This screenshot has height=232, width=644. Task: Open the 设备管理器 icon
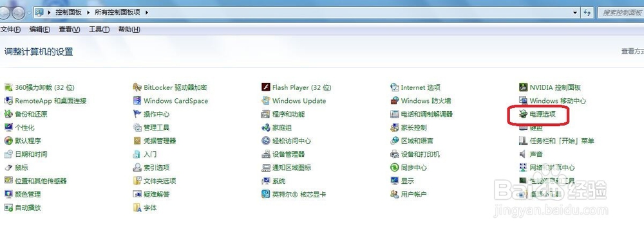[x=266, y=154]
